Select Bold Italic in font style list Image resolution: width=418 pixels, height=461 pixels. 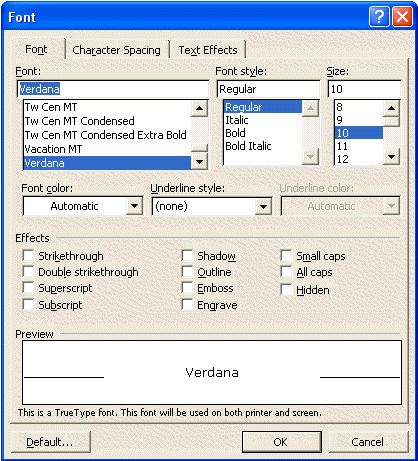click(x=248, y=146)
